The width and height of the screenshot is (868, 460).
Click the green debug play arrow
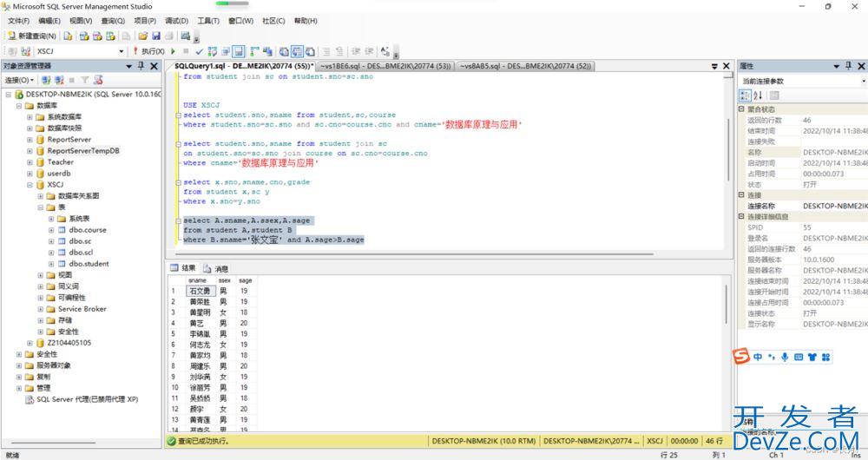pos(174,51)
